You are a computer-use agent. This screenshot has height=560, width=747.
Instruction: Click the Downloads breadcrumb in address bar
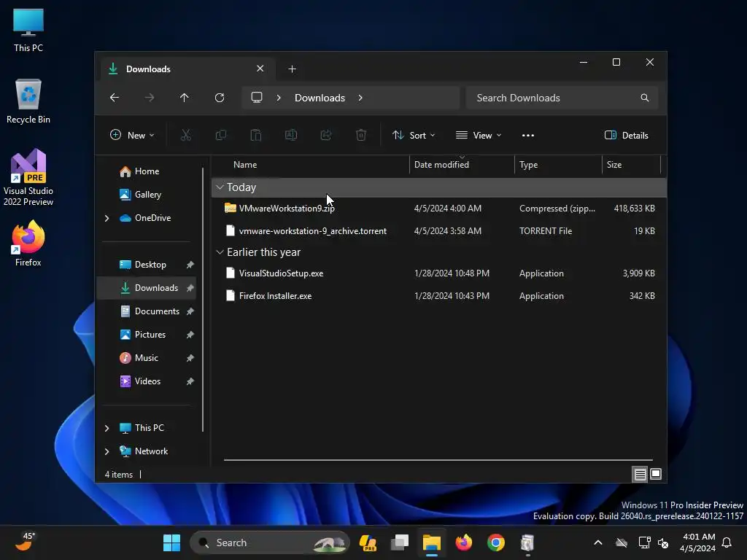320,98
